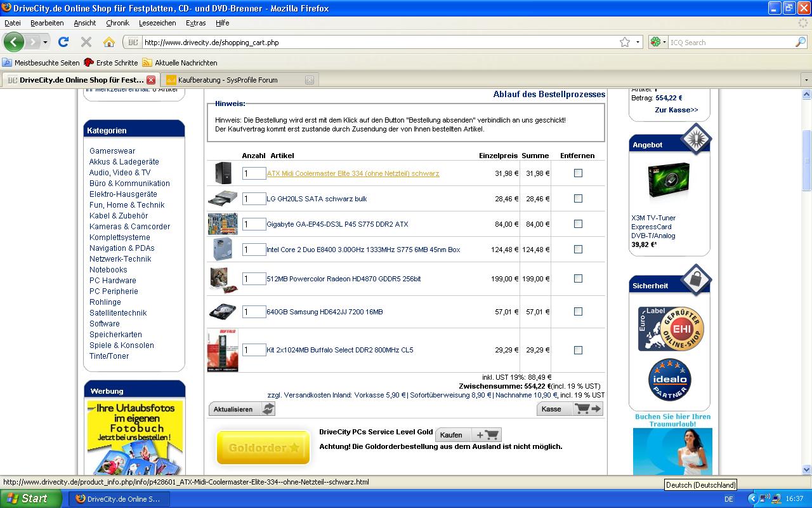Proceed to checkout with the Kasse button

[x=570, y=409]
